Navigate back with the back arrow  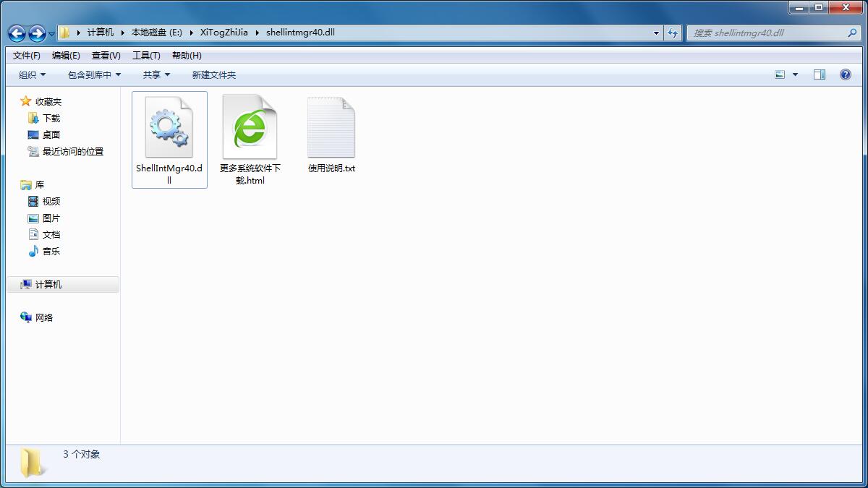[16, 33]
